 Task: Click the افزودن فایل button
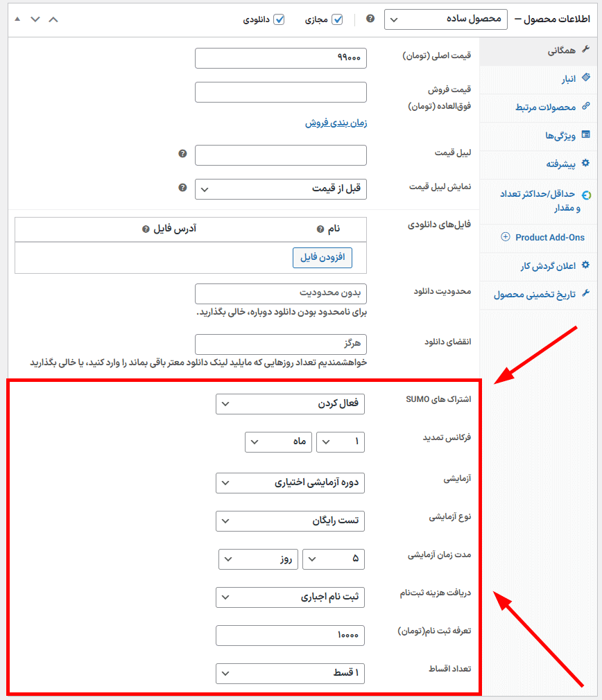click(x=322, y=258)
